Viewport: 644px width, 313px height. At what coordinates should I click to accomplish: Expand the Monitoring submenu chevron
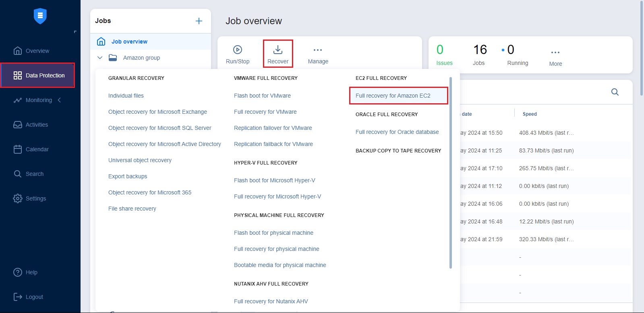(59, 100)
